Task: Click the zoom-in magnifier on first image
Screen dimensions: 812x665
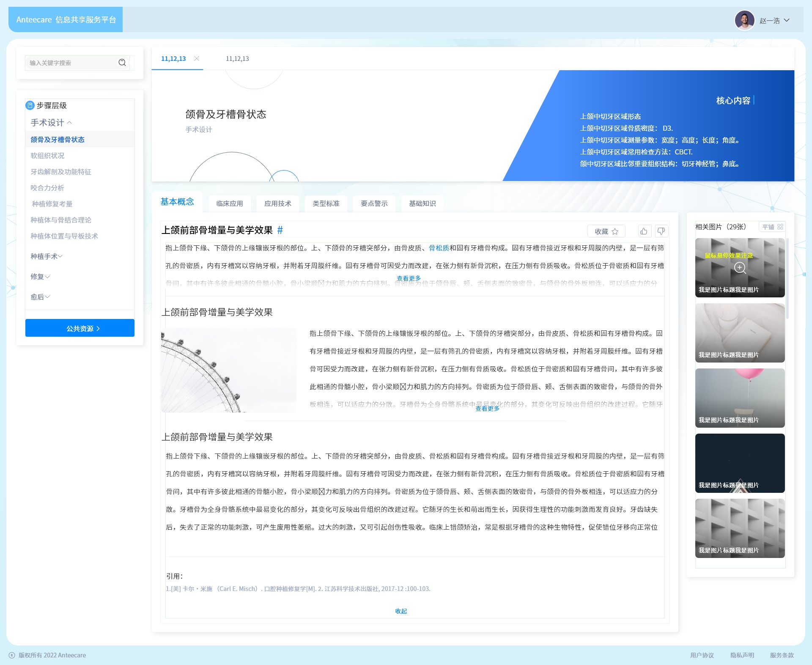Action: coord(740,267)
